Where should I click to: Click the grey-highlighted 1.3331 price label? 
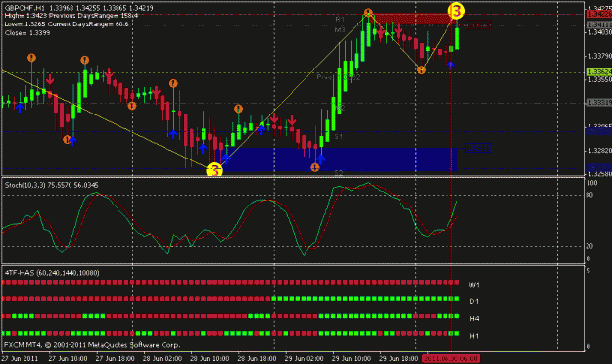tap(598, 102)
